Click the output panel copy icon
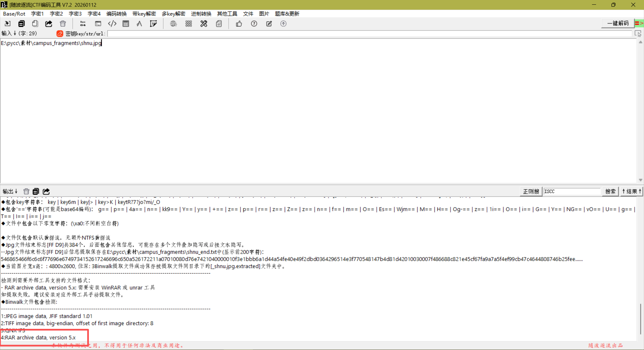The height and width of the screenshot is (350, 644). click(x=36, y=191)
